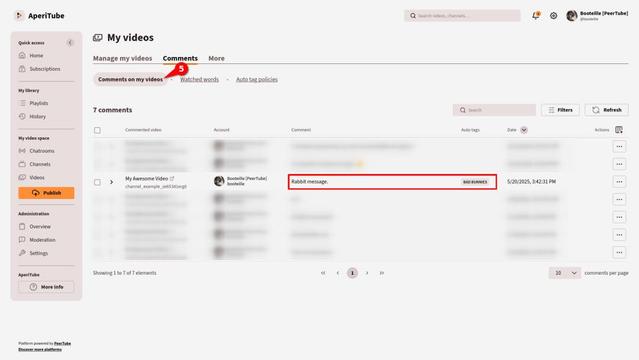Image resolution: width=639 pixels, height=360 pixels.
Task: Go to the last page of comments
Action: click(382, 273)
